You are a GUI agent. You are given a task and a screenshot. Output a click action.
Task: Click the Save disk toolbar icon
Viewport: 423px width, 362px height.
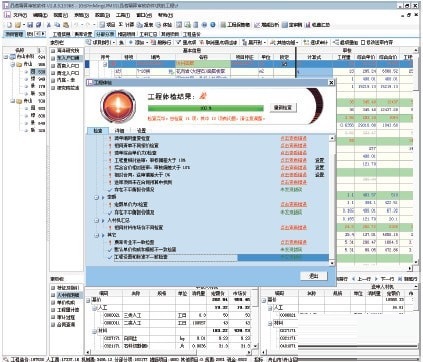point(30,25)
